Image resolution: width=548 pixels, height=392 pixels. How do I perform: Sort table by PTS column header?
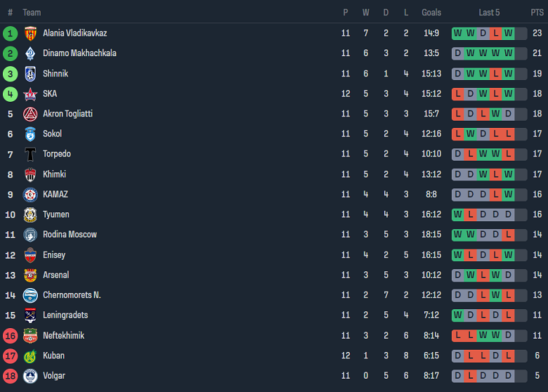tap(537, 12)
